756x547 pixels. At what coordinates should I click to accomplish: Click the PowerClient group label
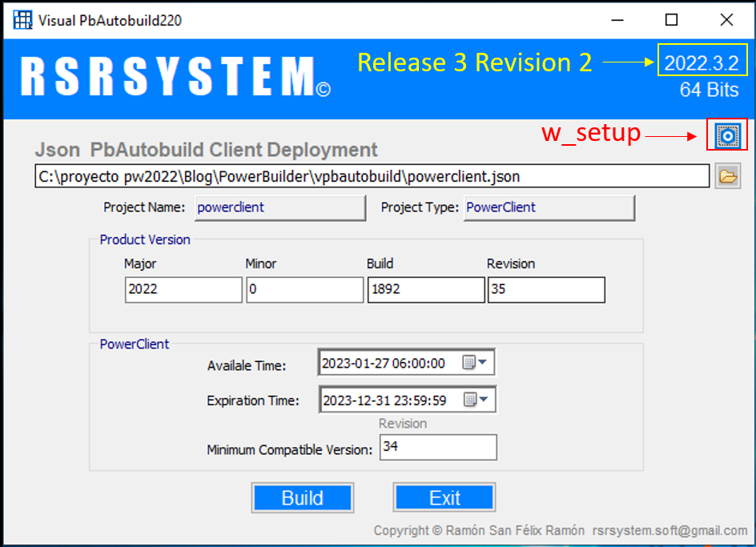(x=134, y=344)
